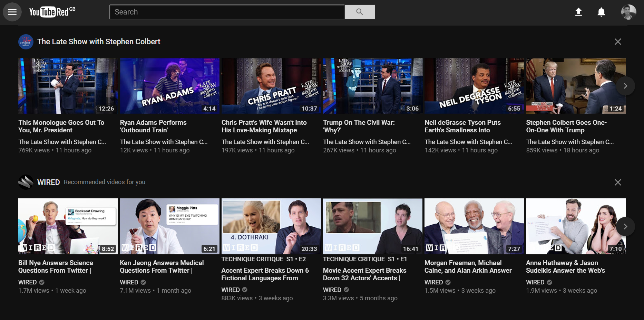Play the 12:26 monologue thumbnail
This screenshot has width=644, height=320.
pyautogui.click(x=68, y=86)
